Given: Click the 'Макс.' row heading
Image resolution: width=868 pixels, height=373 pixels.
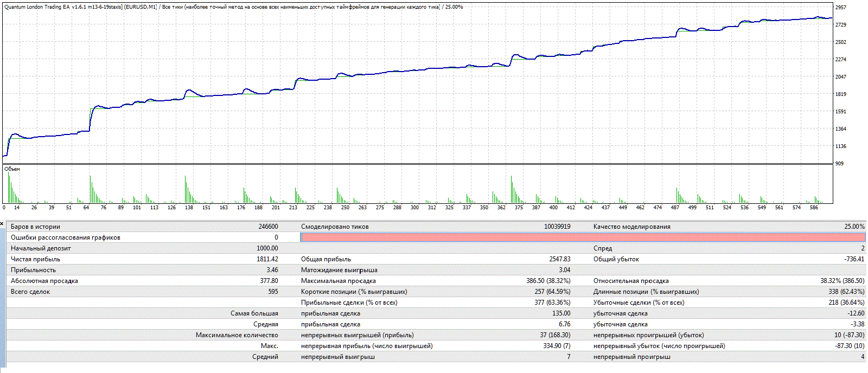Looking at the screenshot, I should click(270, 346).
